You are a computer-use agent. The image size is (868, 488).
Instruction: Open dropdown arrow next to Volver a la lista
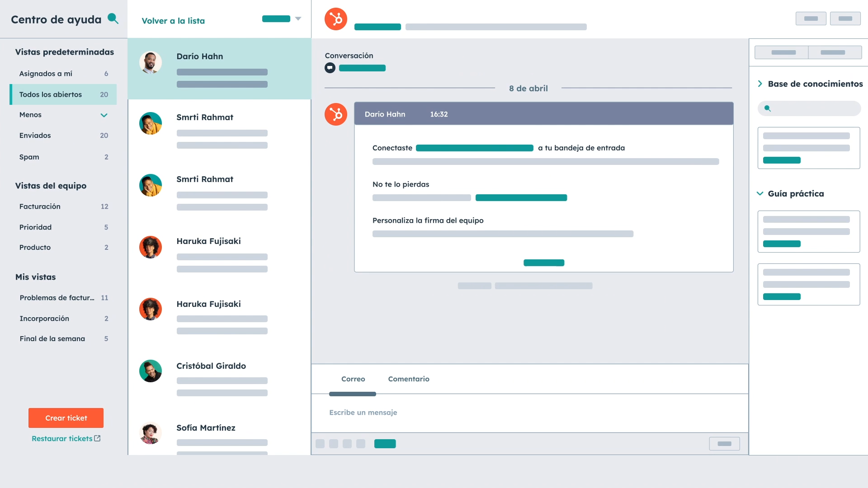tap(298, 19)
